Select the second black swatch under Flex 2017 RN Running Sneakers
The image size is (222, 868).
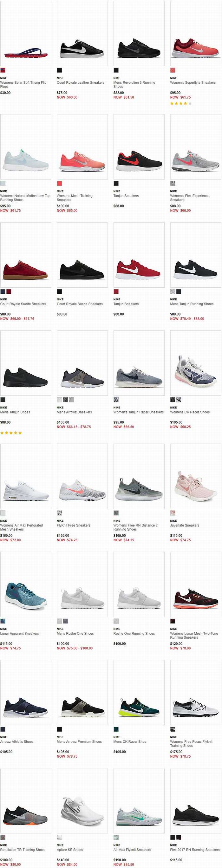[x=179, y=837]
